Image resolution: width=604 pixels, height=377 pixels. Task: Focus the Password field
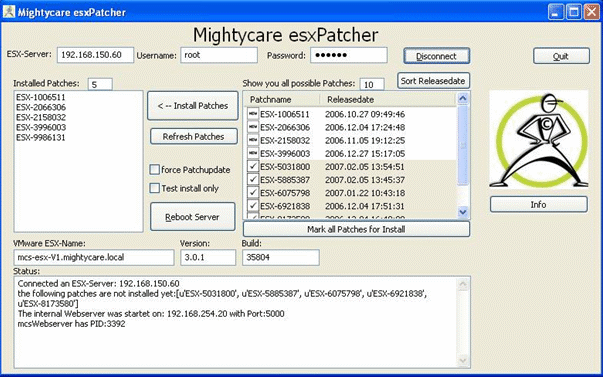click(x=349, y=55)
